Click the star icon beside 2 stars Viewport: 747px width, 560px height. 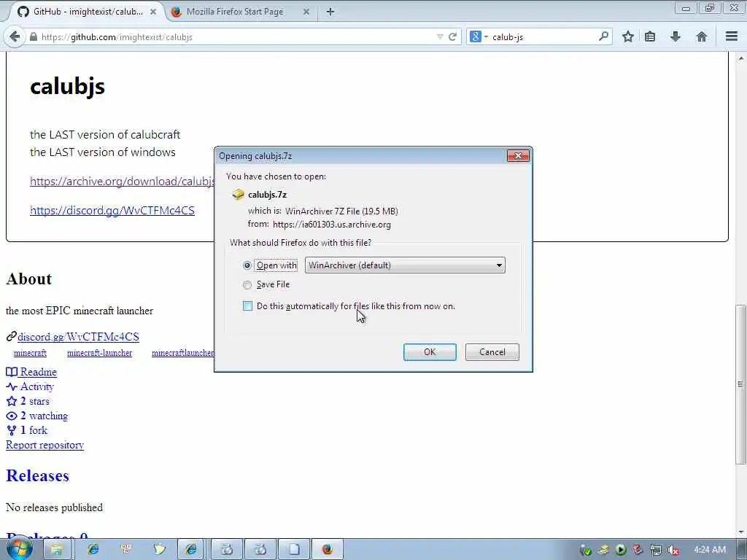[x=12, y=401]
